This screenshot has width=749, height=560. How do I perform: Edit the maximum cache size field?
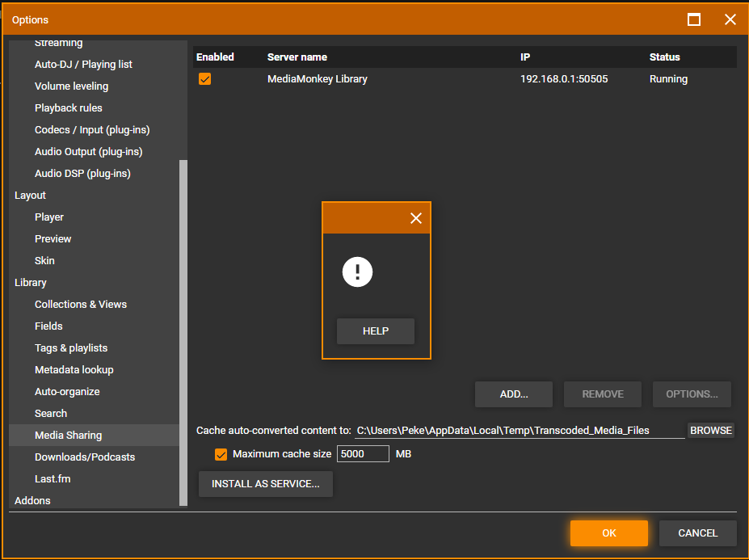(362, 454)
